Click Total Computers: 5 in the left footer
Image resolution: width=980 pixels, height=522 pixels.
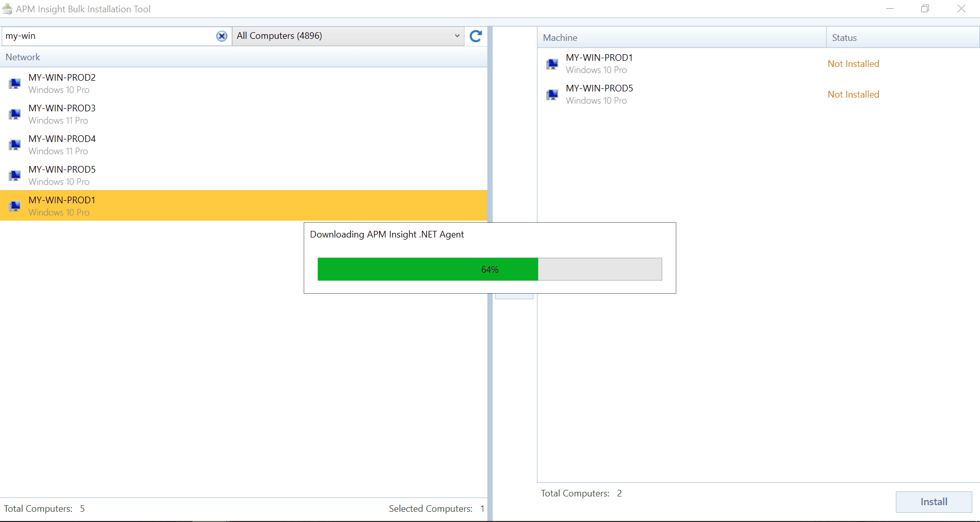tap(44, 509)
